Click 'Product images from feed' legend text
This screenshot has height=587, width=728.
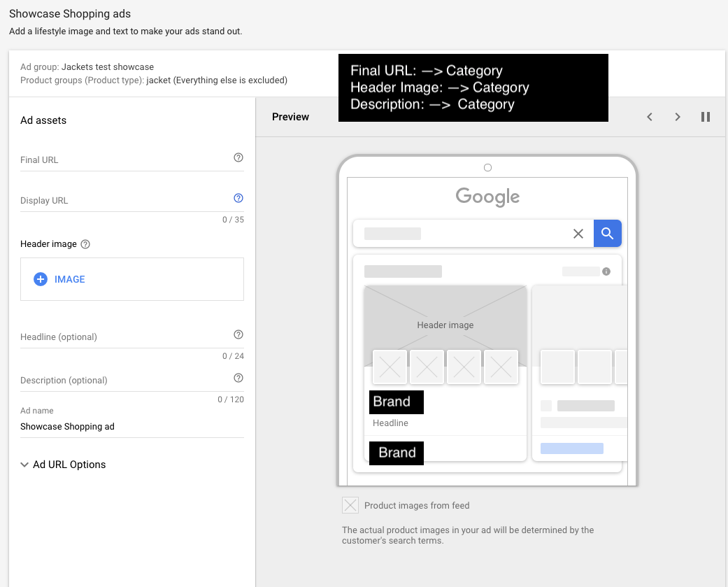(x=417, y=506)
